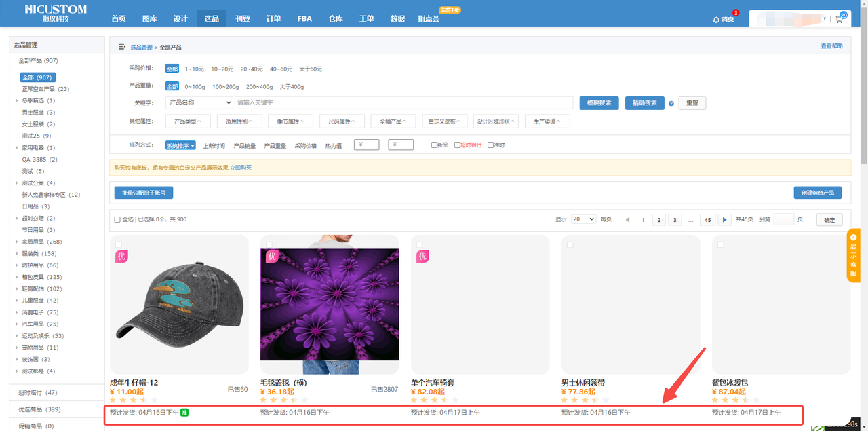Enable the 新品 filter checkbox
Image resolution: width=868 pixels, height=431 pixels.
[435, 145]
